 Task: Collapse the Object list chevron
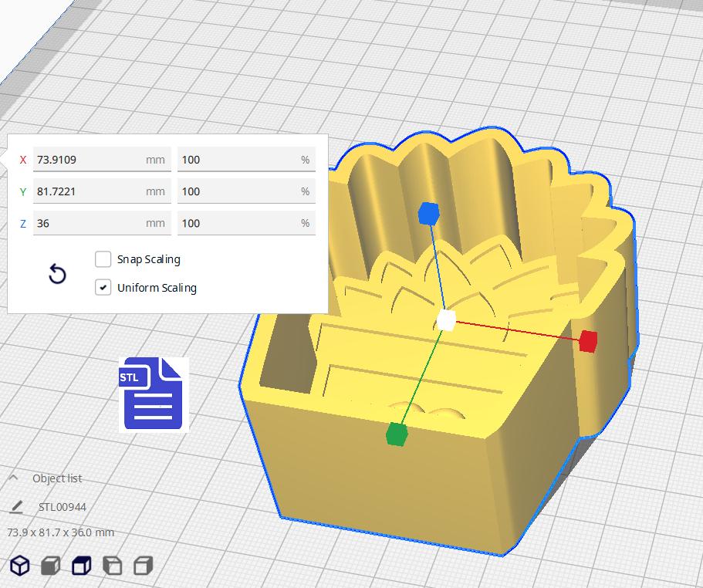tap(13, 478)
